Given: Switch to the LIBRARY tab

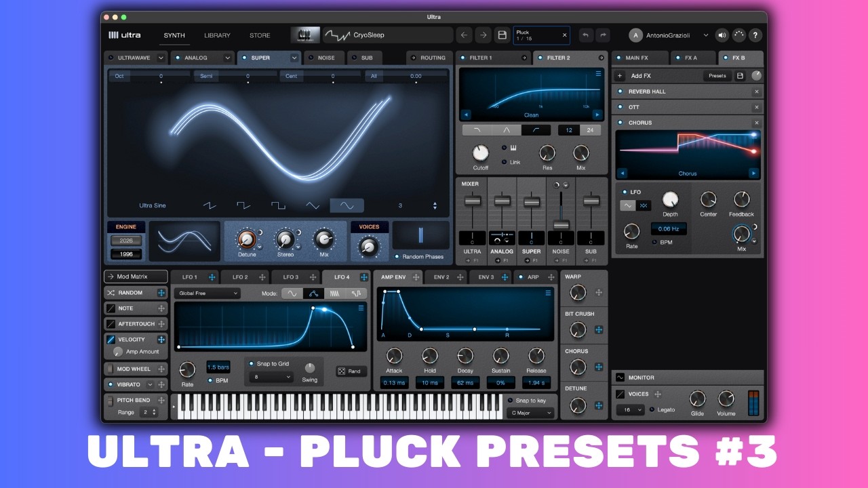Looking at the screenshot, I should (217, 35).
